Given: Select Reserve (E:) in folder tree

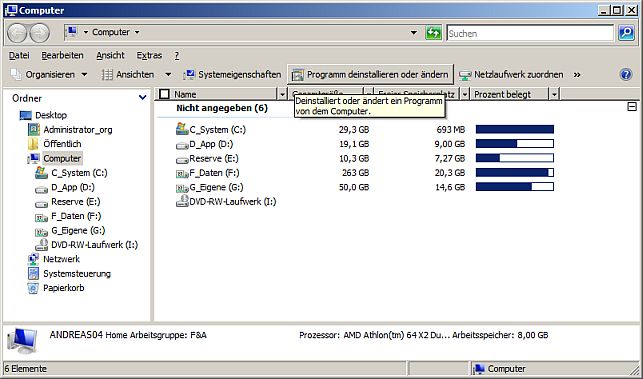Looking at the screenshot, I should pyautogui.click(x=75, y=201).
